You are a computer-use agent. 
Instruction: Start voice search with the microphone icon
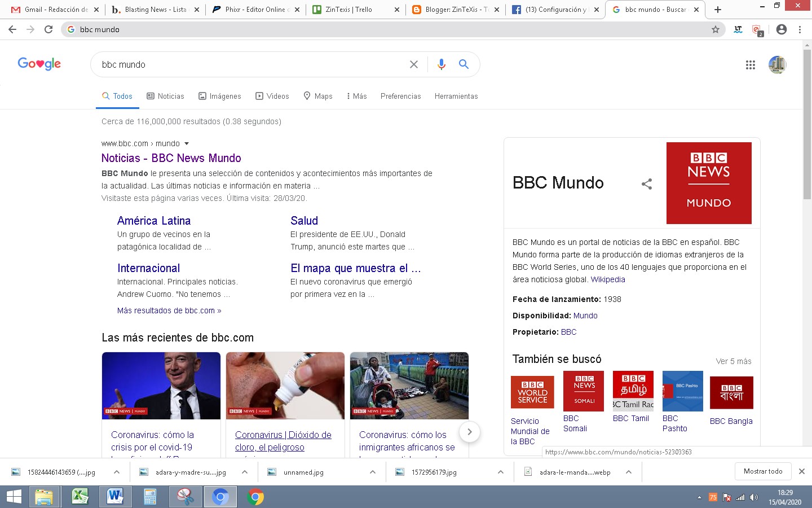click(x=441, y=64)
